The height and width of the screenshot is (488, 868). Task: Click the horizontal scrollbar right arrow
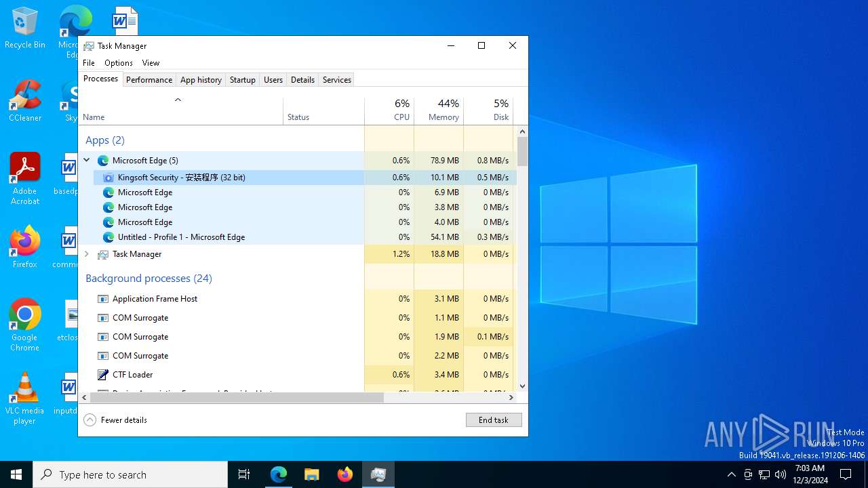(x=511, y=398)
